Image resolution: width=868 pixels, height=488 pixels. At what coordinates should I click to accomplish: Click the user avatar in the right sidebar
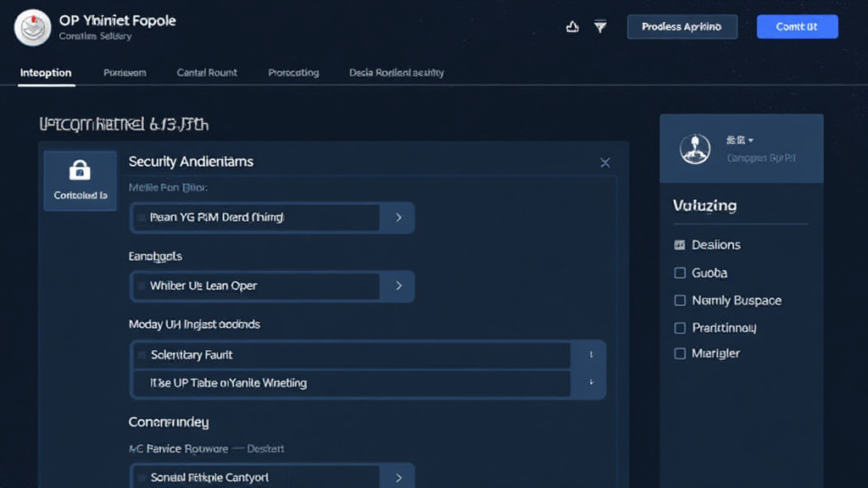point(694,150)
